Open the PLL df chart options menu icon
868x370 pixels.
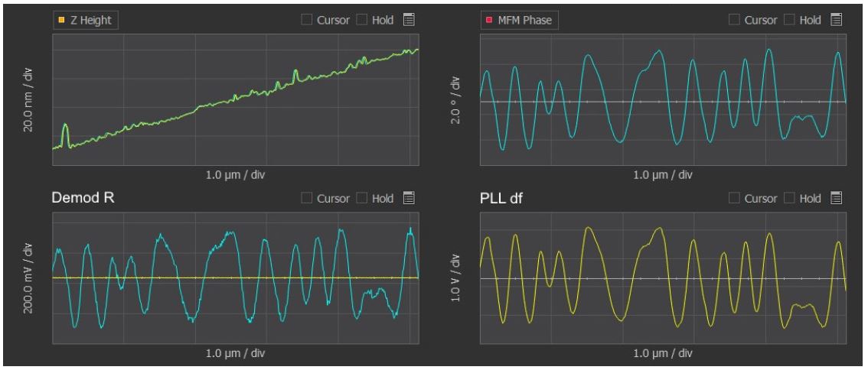click(837, 199)
